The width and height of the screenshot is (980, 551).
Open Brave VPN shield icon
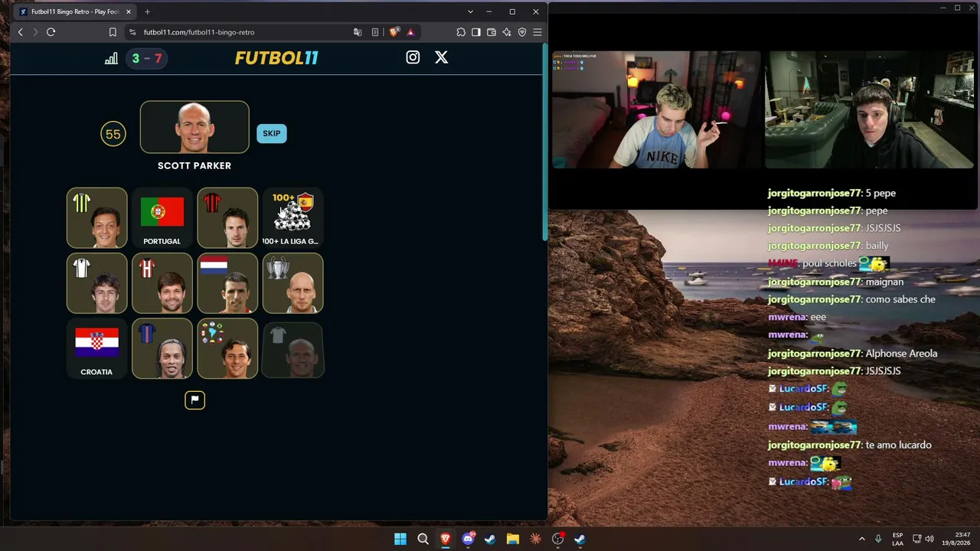point(522,32)
